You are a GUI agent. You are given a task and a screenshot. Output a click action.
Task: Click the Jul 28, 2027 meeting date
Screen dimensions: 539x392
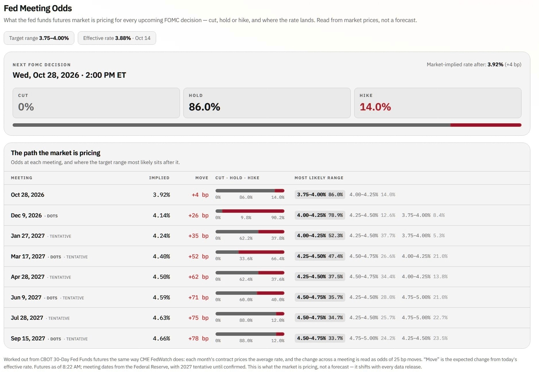[x=27, y=318]
